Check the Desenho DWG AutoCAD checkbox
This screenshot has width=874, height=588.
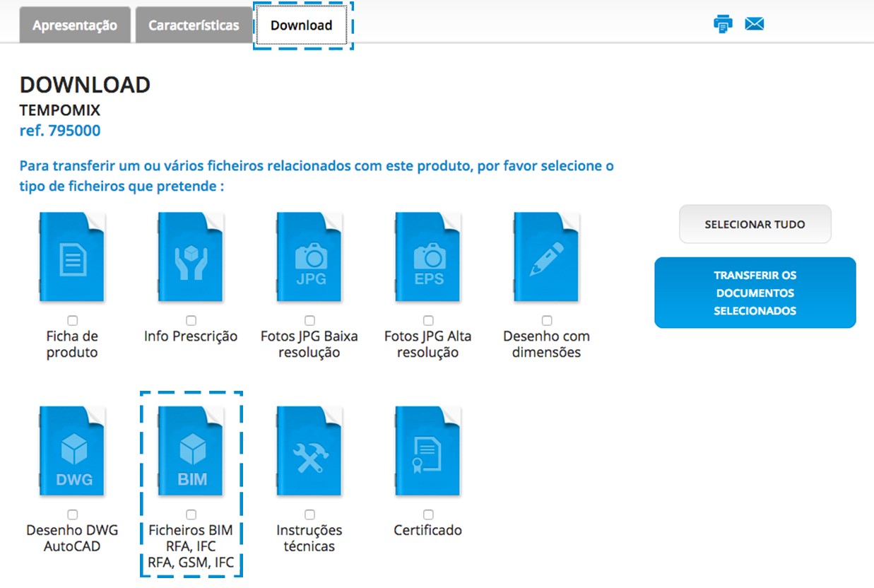pos(73,514)
